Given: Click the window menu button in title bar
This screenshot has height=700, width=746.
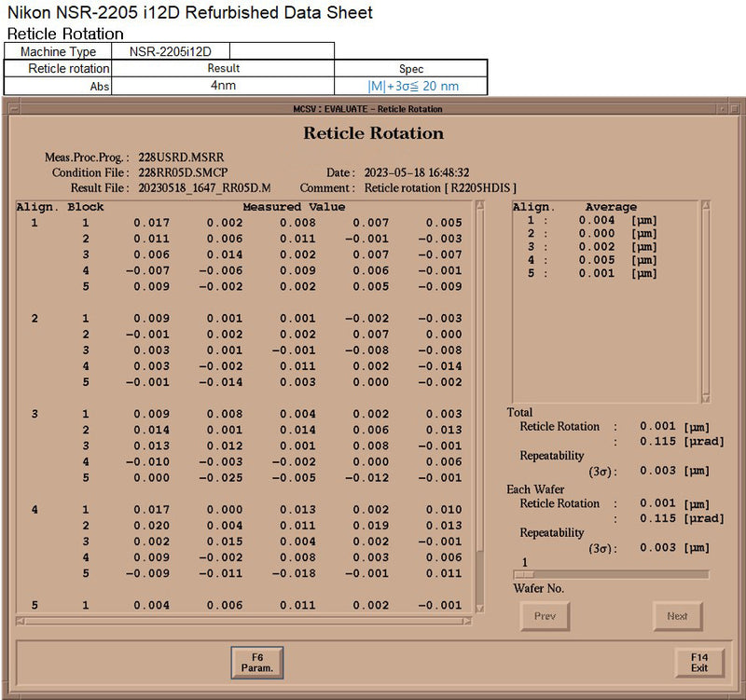Looking at the screenshot, I should click(x=12, y=109).
